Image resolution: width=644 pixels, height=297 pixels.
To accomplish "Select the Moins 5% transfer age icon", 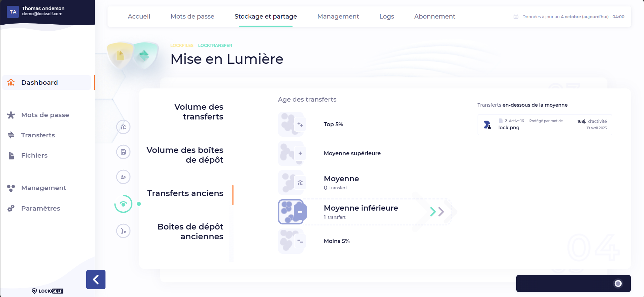I will pyautogui.click(x=292, y=241).
